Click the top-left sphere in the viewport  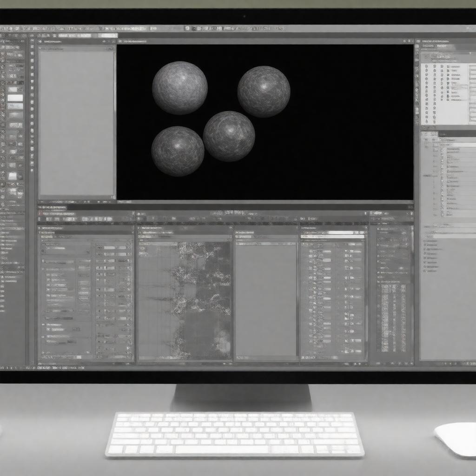point(179,88)
